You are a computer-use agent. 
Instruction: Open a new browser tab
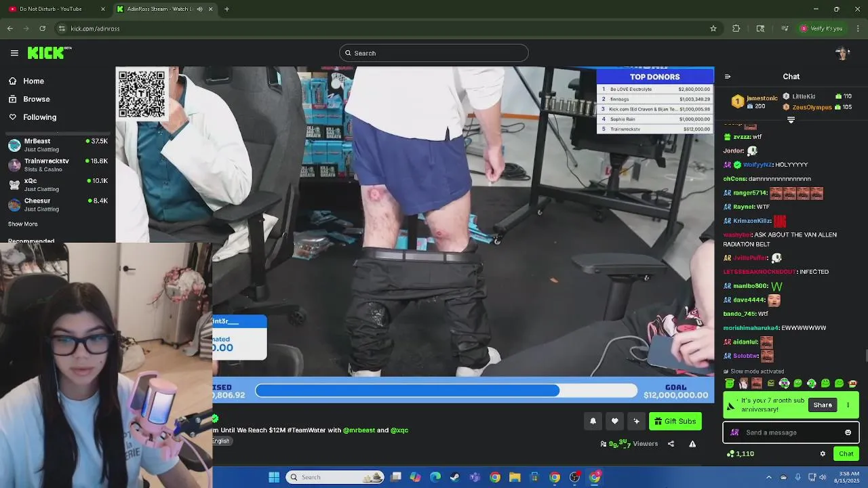click(226, 9)
